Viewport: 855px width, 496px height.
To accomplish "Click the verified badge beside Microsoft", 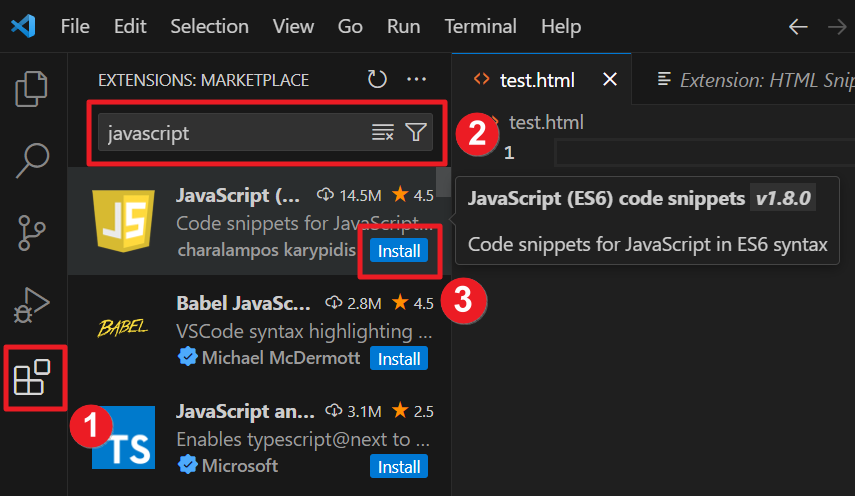I will [x=188, y=465].
